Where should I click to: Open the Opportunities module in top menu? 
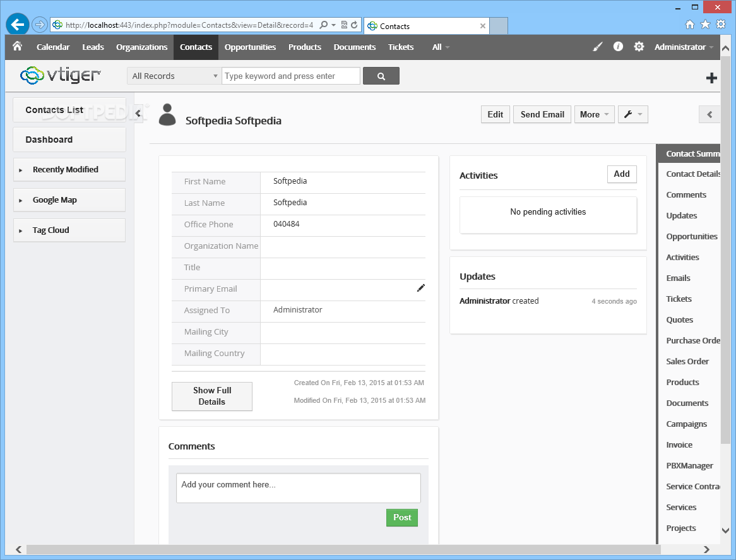pos(250,47)
